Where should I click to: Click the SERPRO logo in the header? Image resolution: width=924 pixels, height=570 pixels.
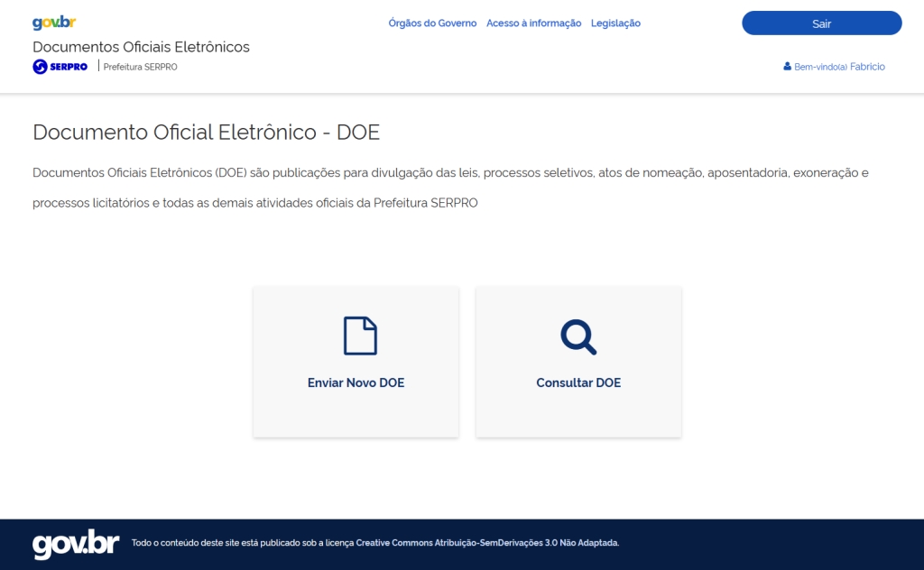pos(60,66)
